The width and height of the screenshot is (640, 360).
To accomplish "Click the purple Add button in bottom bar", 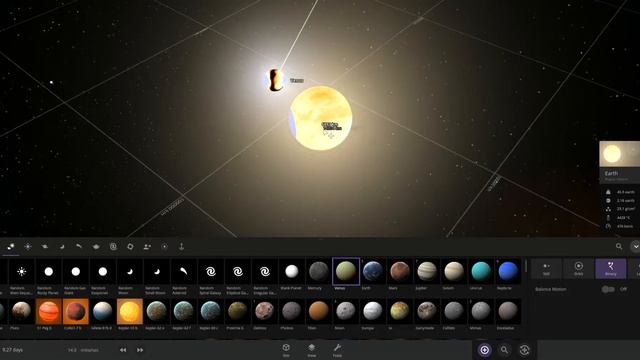I will [484, 350].
